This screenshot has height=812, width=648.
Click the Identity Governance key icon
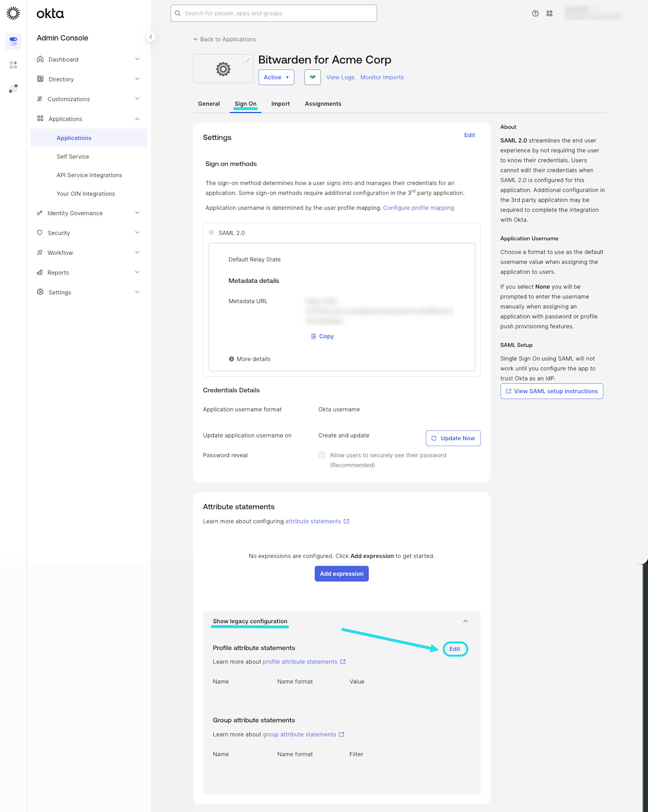pyautogui.click(x=40, y=213)
